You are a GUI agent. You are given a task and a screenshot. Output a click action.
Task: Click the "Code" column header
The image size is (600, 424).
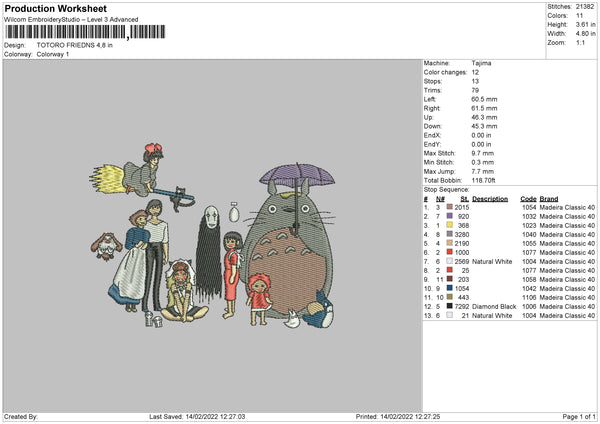528,199
